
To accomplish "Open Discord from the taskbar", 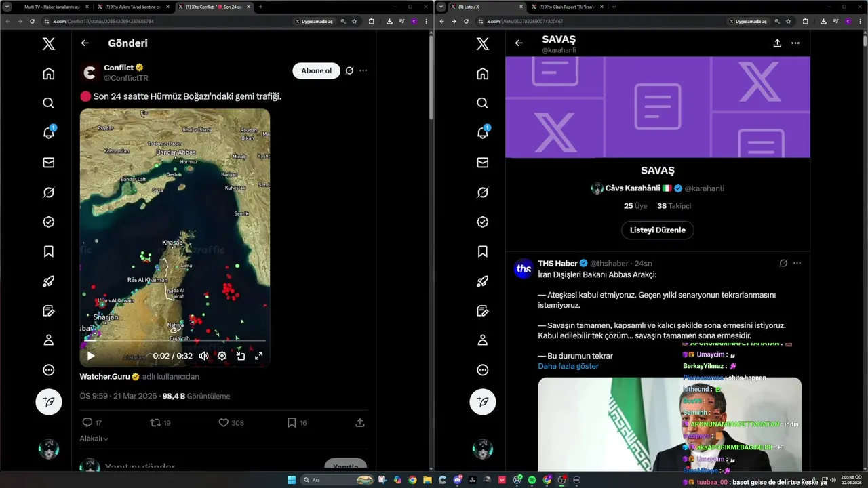I will coord(458,480).
